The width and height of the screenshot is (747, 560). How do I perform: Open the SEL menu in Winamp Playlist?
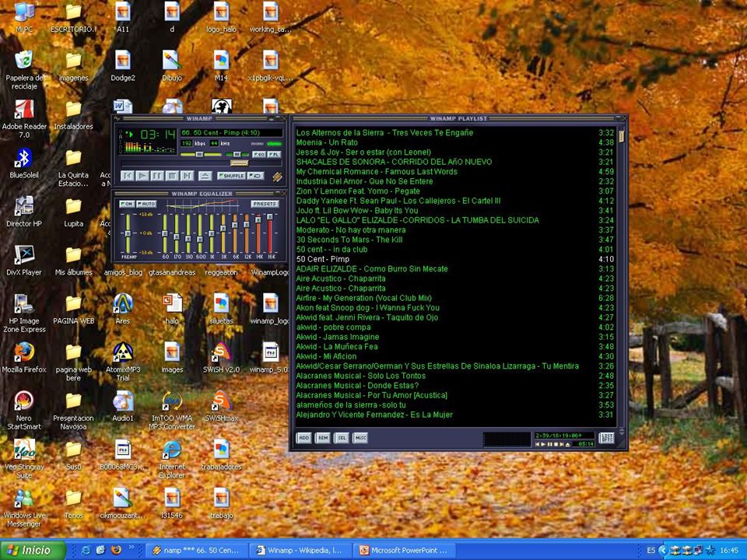342,438
